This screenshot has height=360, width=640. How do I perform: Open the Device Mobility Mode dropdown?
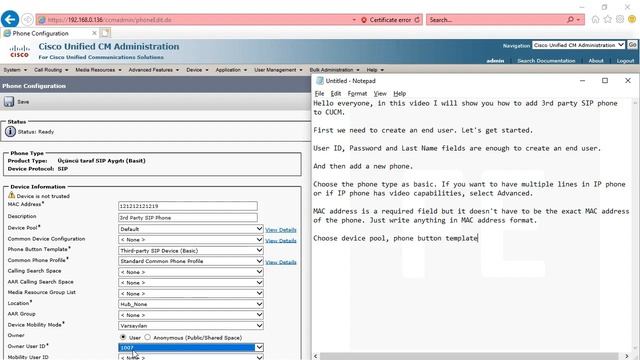tap(191, 326)
